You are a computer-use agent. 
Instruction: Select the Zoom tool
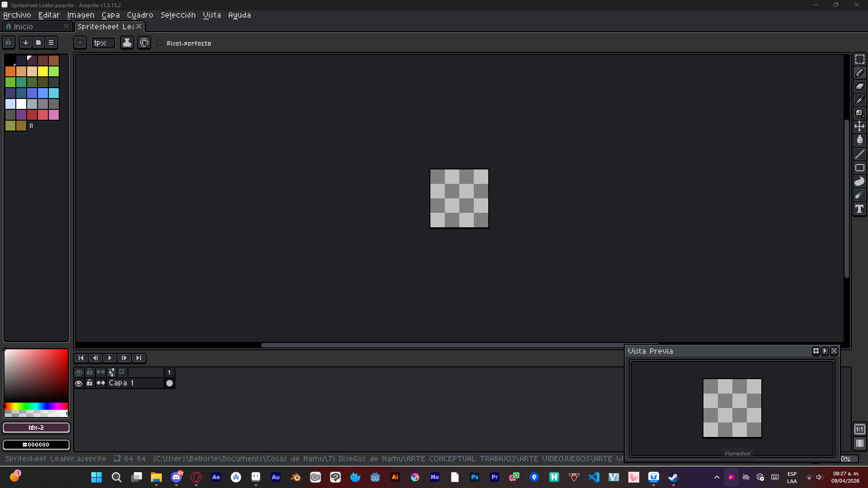[859, 113]
